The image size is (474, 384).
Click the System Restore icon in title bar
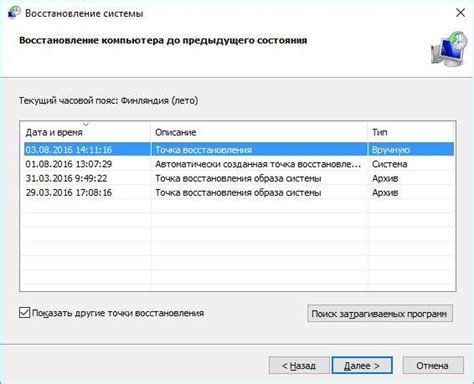pyautogui.click(x=14, y=13)
